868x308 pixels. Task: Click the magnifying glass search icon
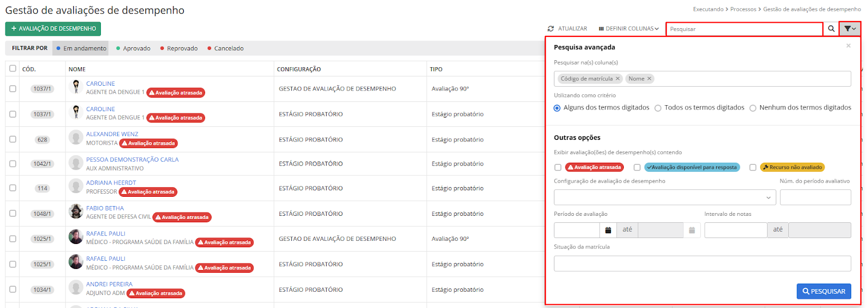[x=831, y=29]
